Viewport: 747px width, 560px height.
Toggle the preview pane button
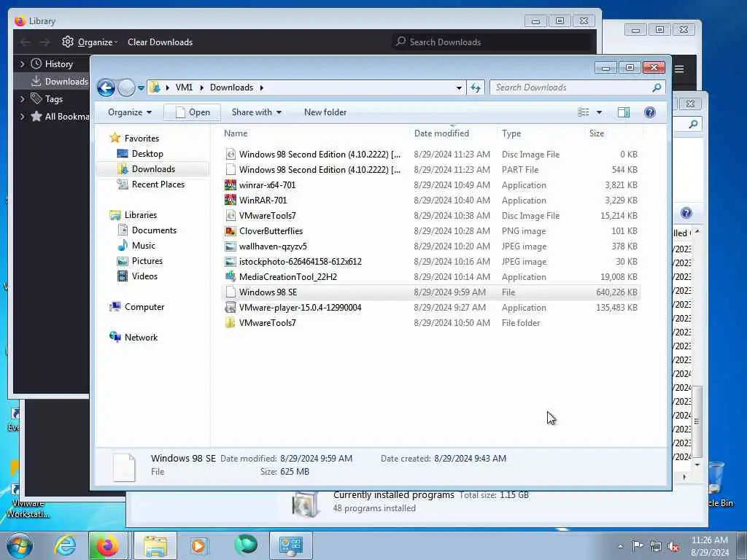tap(624, 112)
